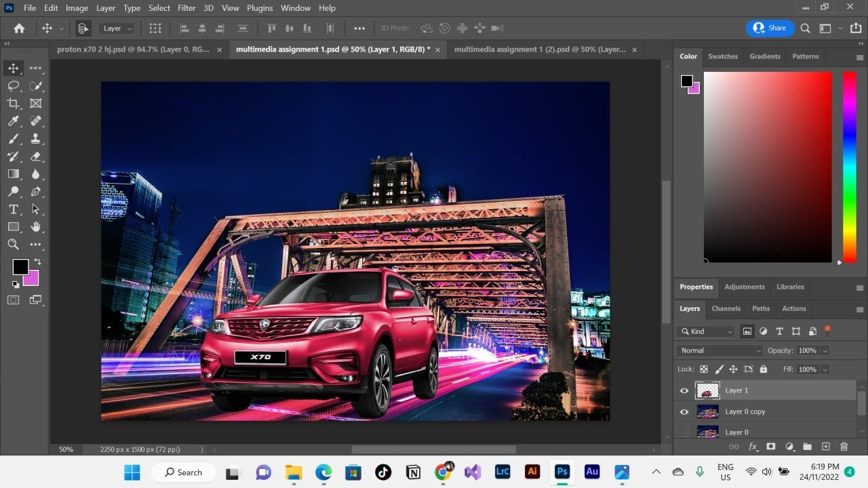Show hidden Layer 0 visibility box
The image size is (868, 488).
(684, 432)
